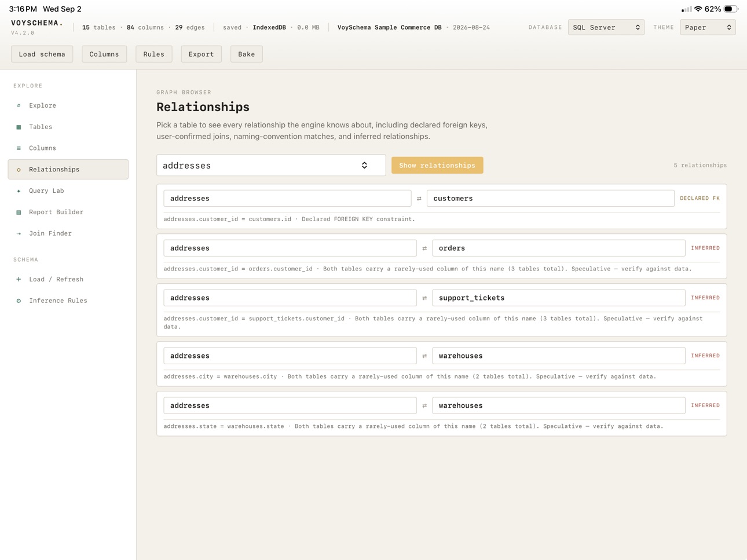The width and height of the screenshot is (747, 560).
Task: Click swap icon between addresses and customers
Action: pos(419,199)
